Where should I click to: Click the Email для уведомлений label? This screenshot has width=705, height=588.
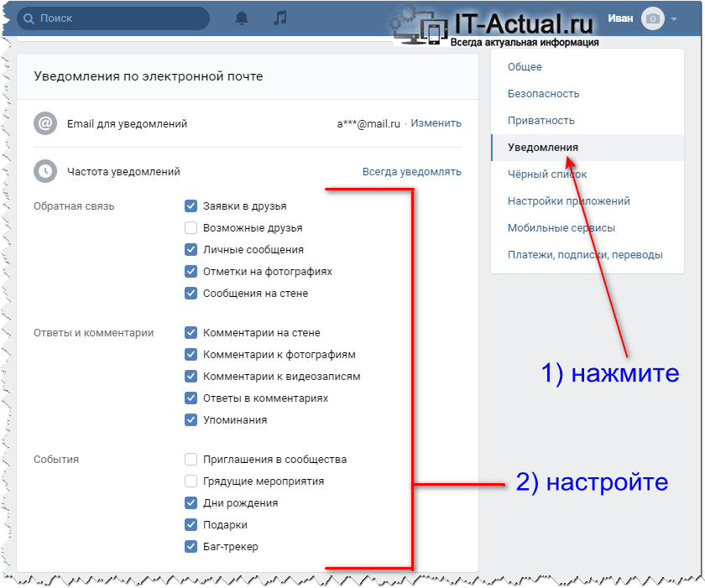[x=127, y=124]
